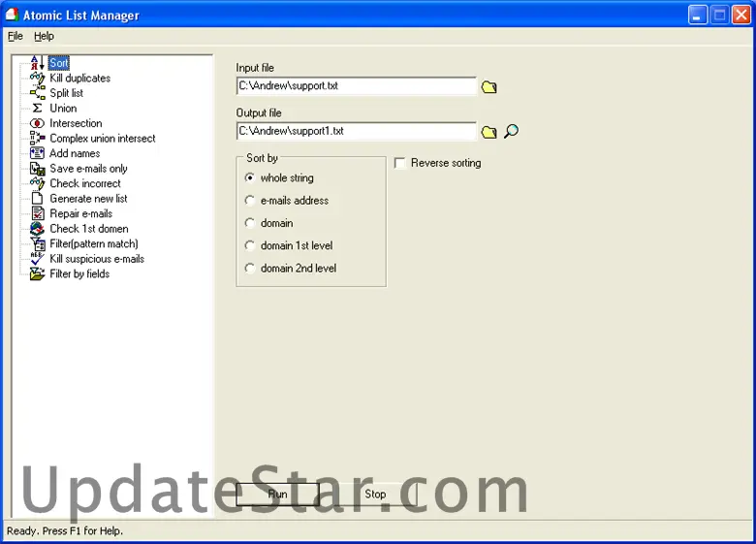This screenshot has height=544, width=756.
Task: Click the Stop button
Action: [x=375, y=495]
